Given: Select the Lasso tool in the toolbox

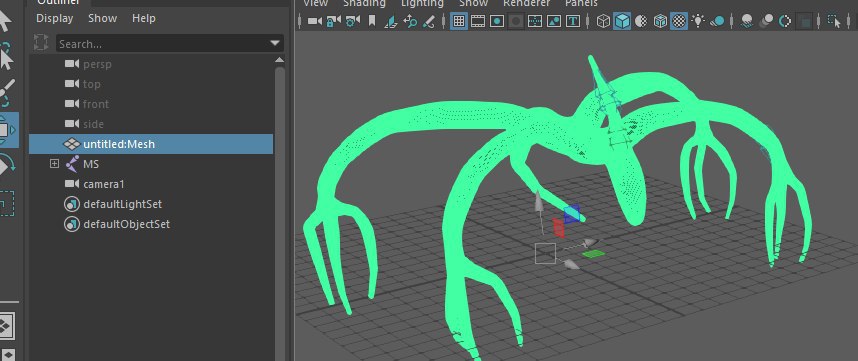Looking at the screenshot, I should pyautogui.click(x=5, y=56).
